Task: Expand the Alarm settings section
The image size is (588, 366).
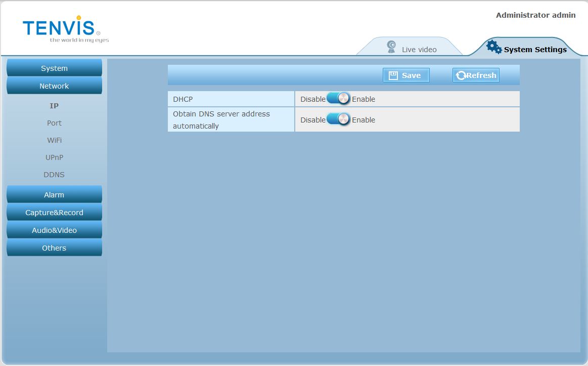Action: pyautogui.click(x=54, y=195)
